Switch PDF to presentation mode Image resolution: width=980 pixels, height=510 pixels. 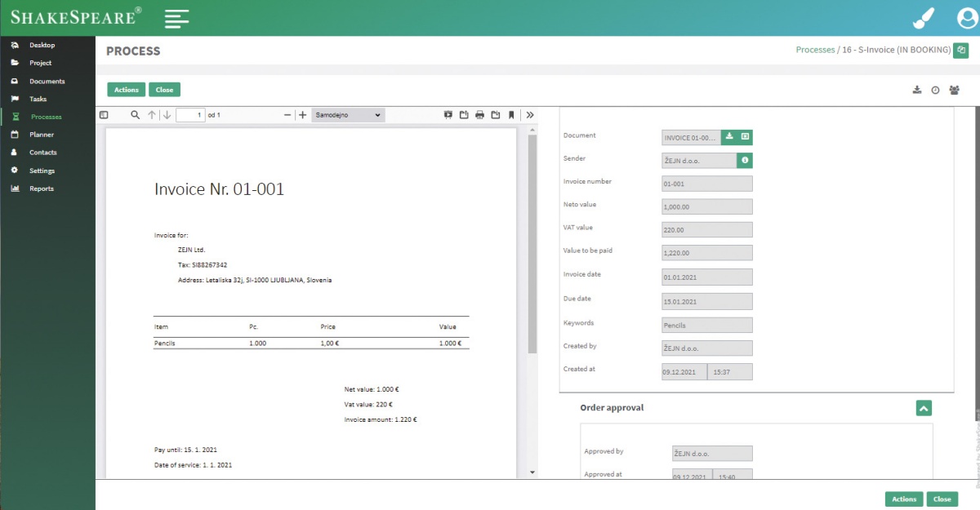448,115
